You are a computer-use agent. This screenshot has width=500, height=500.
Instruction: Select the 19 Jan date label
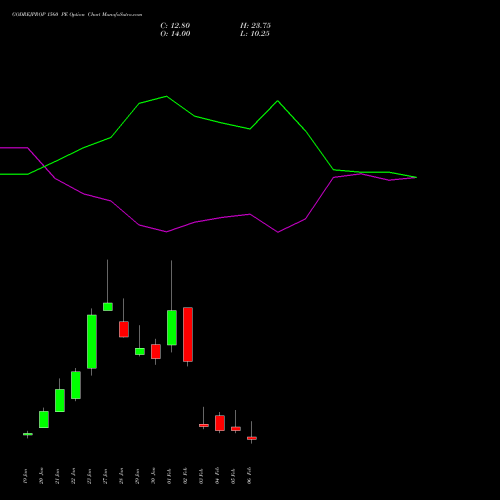(26, 476)
